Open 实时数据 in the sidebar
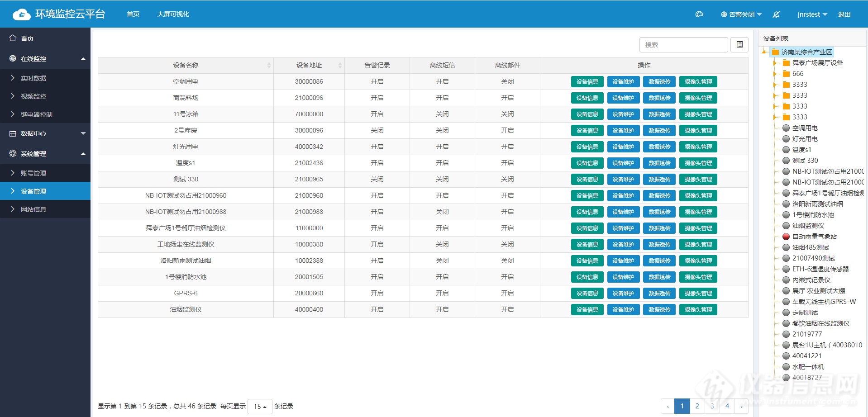Image resolution: width=868 pixels, height=417 pixels. (45, 78)
